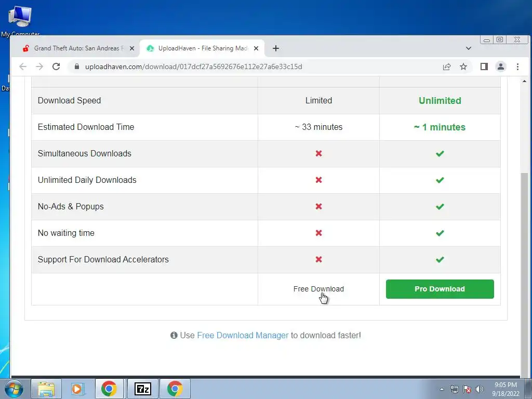Click the second Chrome taskbar icon
Viewport: 532px width, 399px height.
click(175, 389)
